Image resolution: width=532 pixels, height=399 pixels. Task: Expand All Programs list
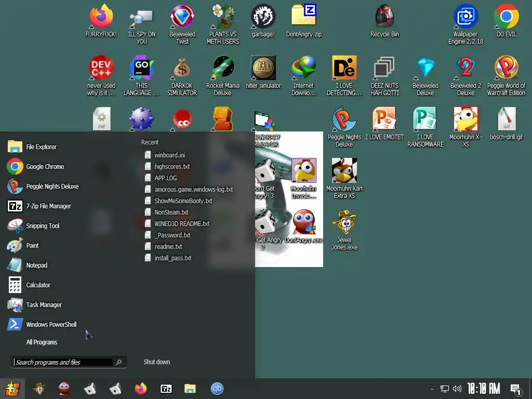click(x=42, y=342)
